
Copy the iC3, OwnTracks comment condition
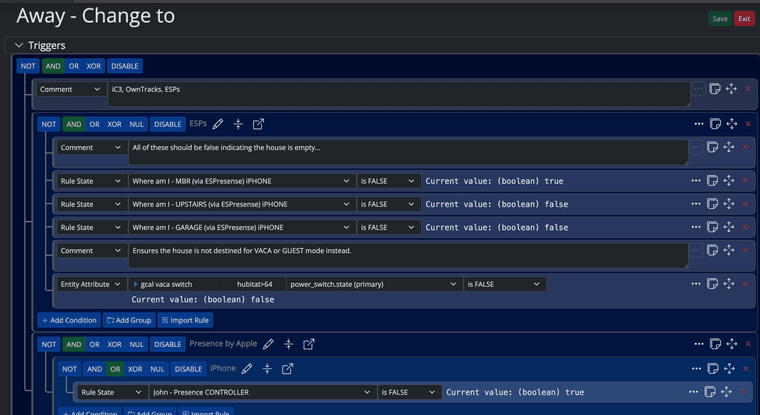(x=714, y=89)
